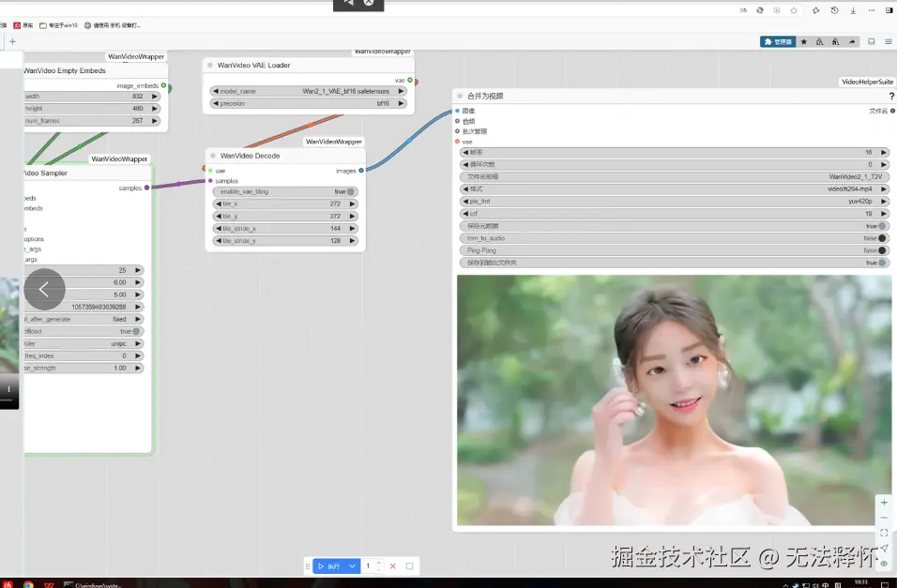Open the hamburger menu at top right
Screen dimensions: 897x588
tap(889, 42)
